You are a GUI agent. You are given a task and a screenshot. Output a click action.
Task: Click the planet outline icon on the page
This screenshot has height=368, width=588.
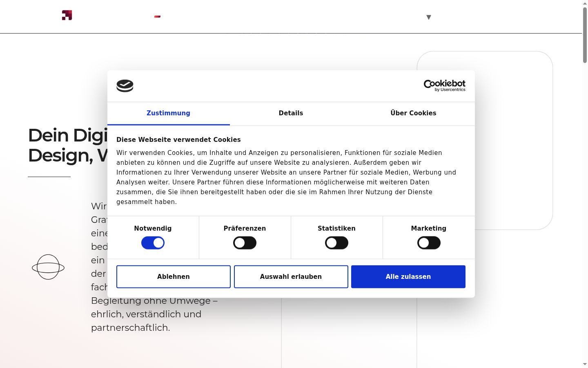48,267
